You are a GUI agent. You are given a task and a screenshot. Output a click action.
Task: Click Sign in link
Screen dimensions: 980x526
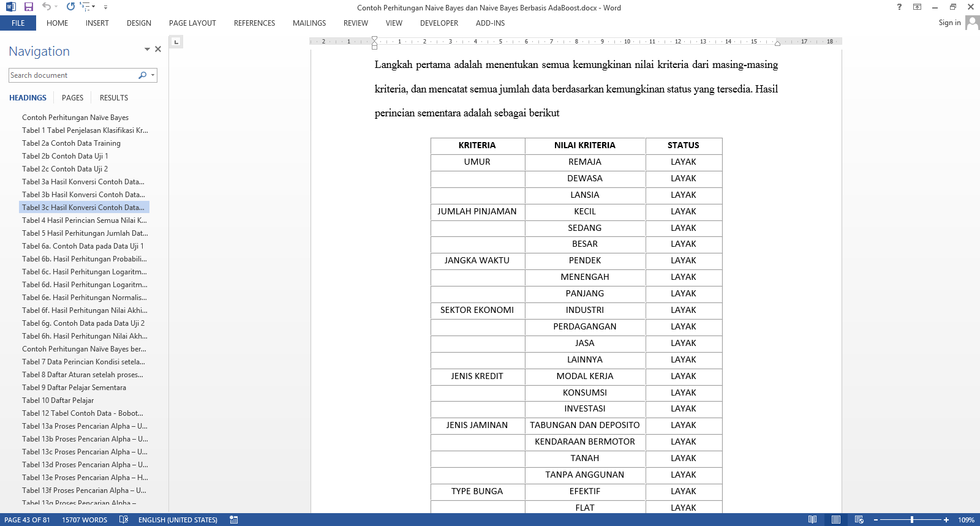point(949,23)
